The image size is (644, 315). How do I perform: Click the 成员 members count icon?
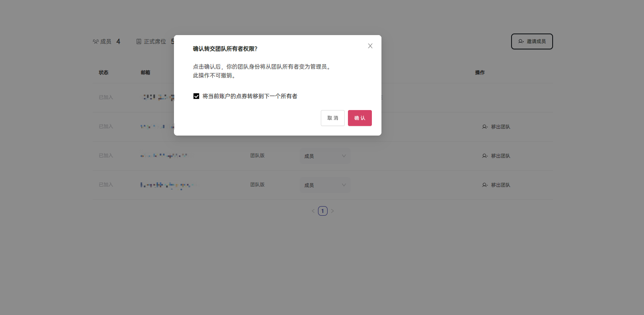(x=96, y=41)
